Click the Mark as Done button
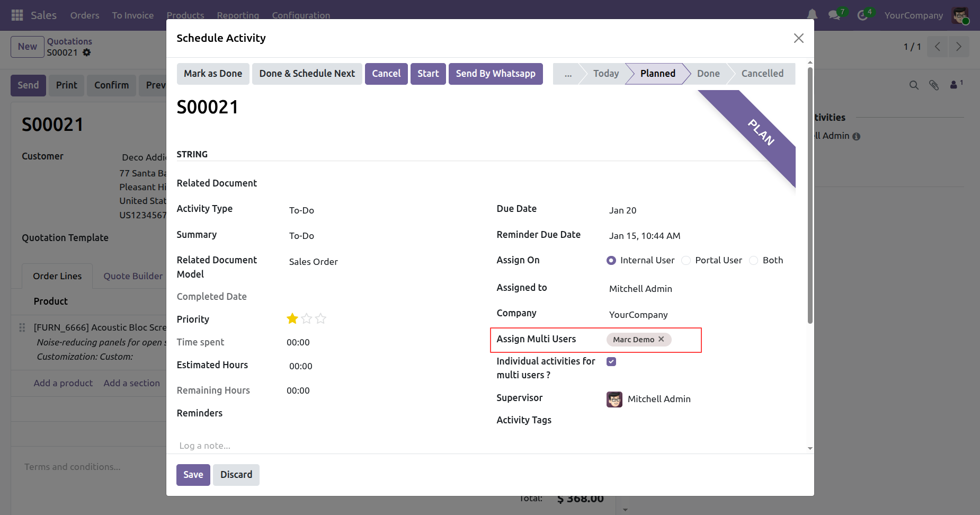 [213, 74]
